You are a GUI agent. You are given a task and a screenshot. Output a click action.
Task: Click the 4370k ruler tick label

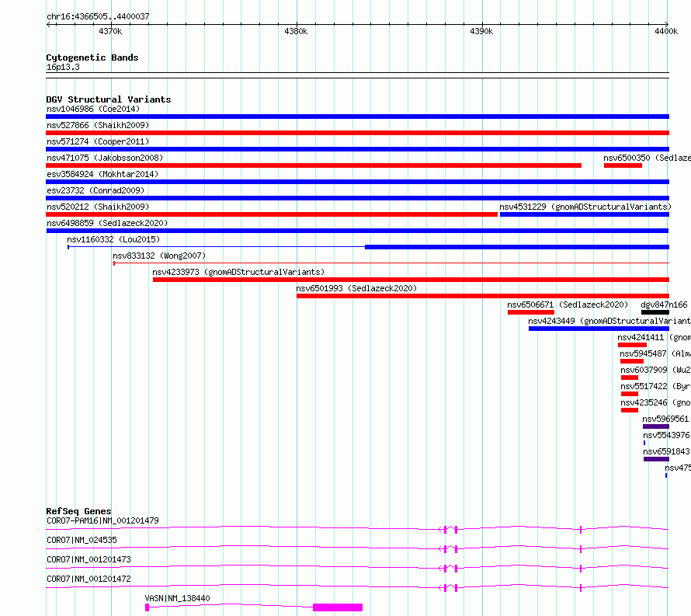[x=110, y=31]
